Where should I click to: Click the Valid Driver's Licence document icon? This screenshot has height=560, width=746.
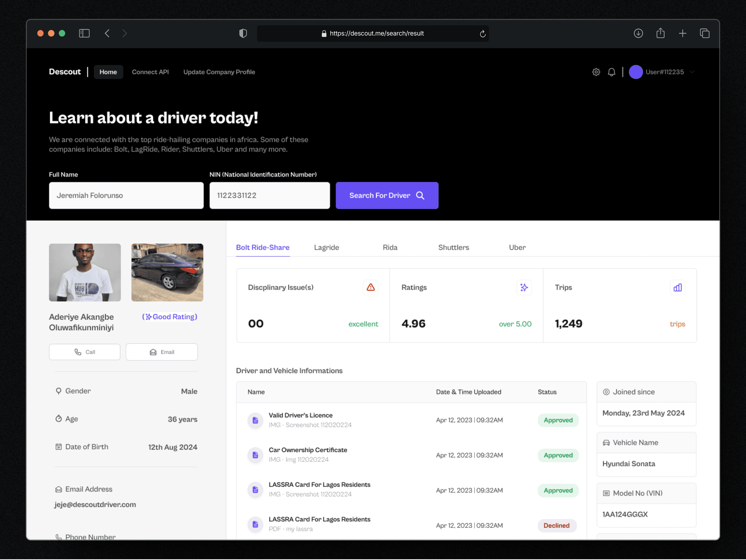pos(255,420)
